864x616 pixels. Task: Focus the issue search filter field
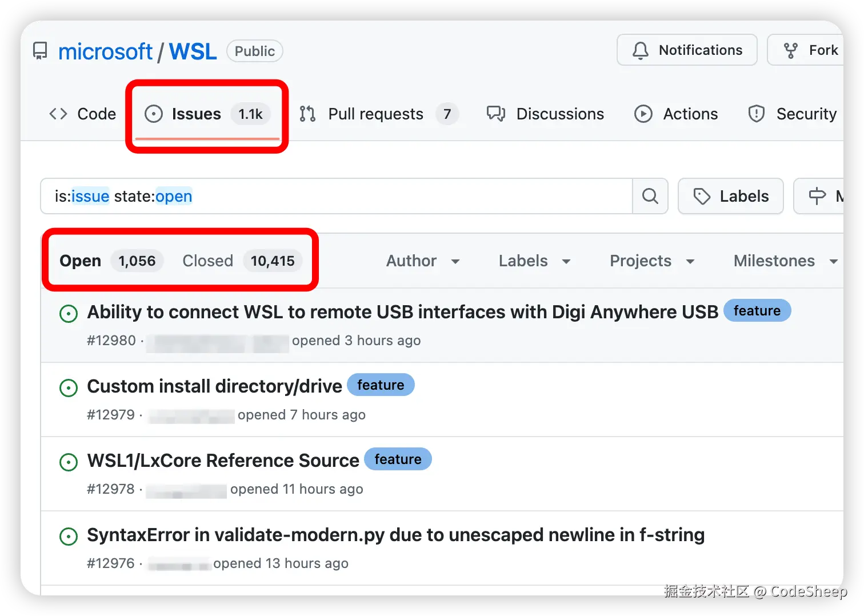337,196
